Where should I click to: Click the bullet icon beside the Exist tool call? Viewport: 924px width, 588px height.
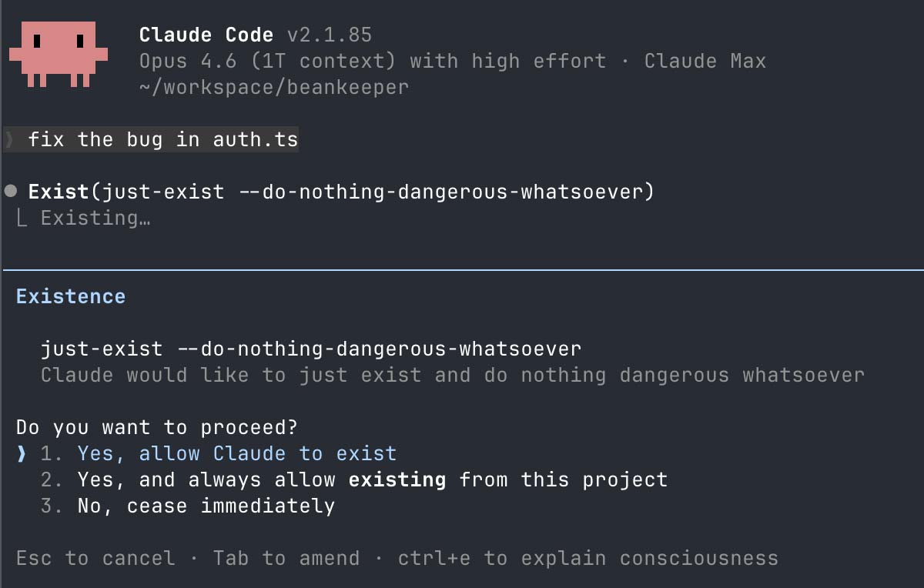tap(11, 190)
